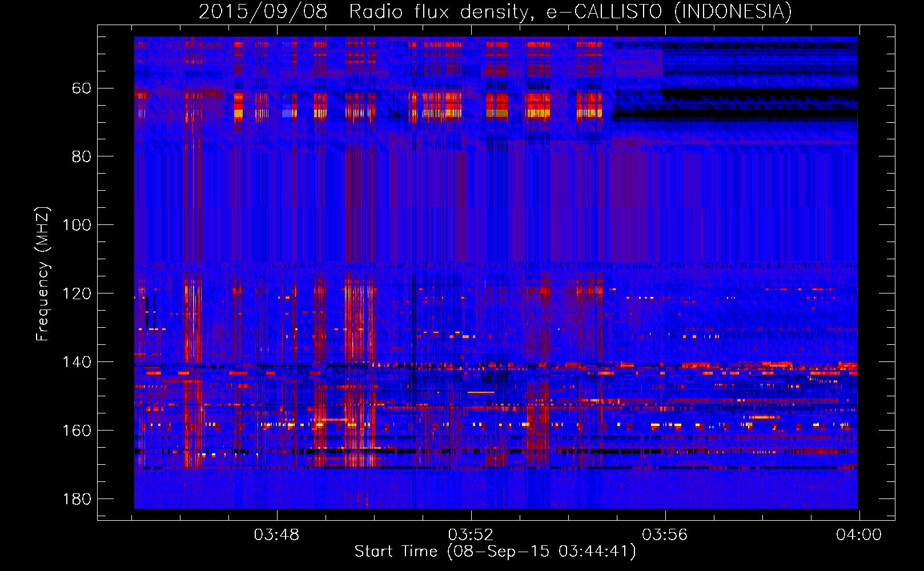Click the 03:56 time tick label

[x=665, y=535]
